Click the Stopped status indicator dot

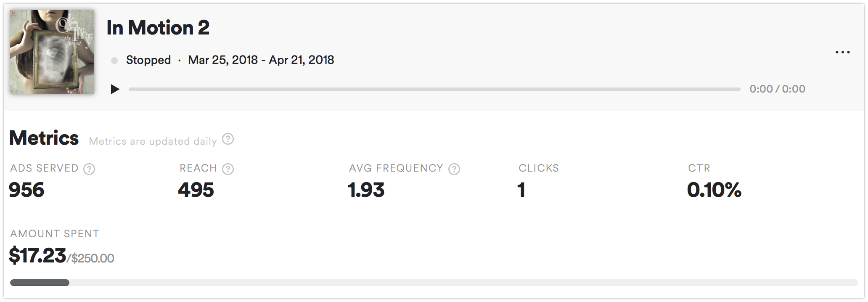pos(114,60)
